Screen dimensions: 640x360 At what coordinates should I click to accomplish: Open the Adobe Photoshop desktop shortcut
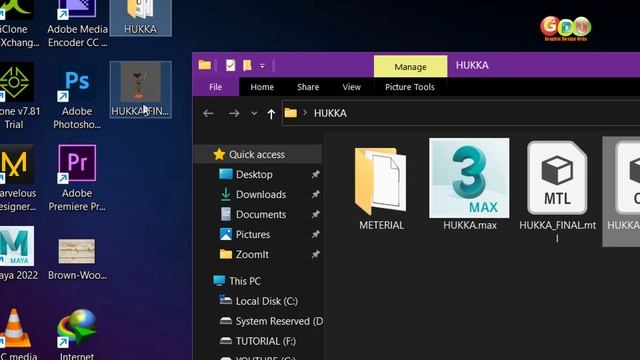coord(77,96)
